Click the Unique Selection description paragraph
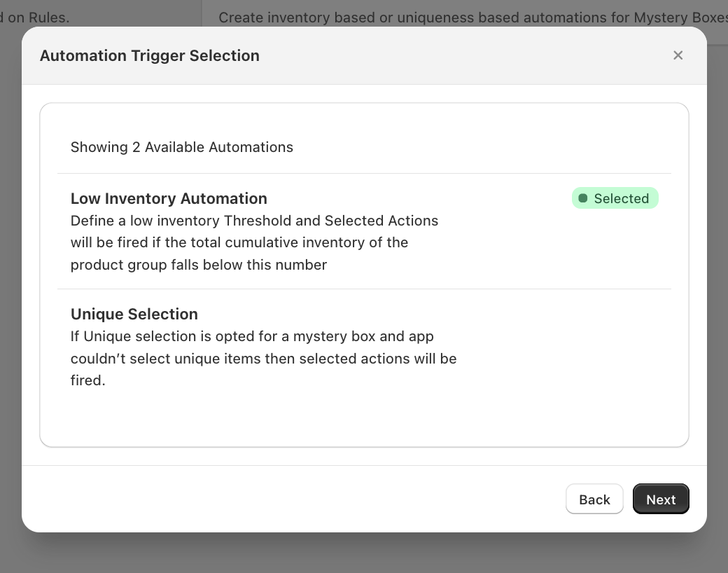This screenshot has width=728, height=573. [x=263, y=359]
